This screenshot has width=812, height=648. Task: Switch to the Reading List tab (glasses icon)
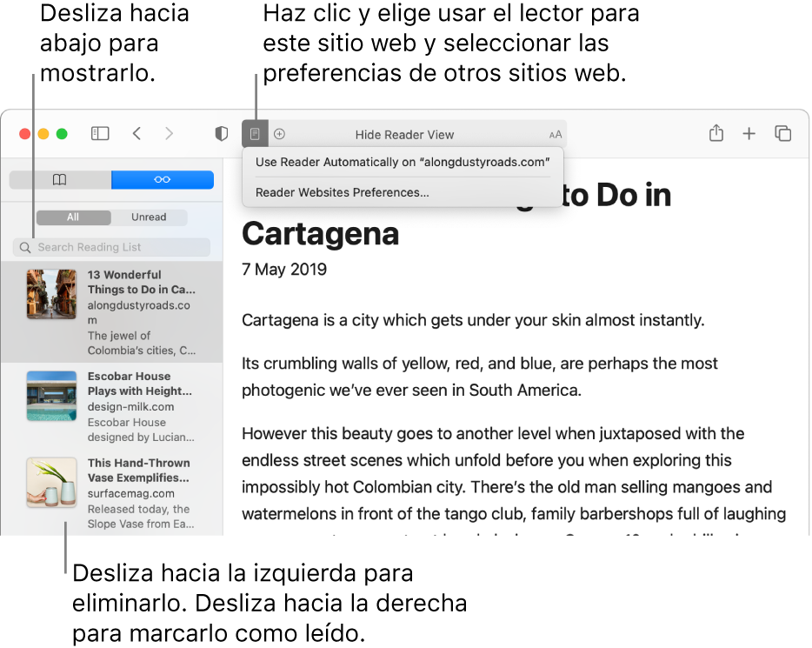162,180
